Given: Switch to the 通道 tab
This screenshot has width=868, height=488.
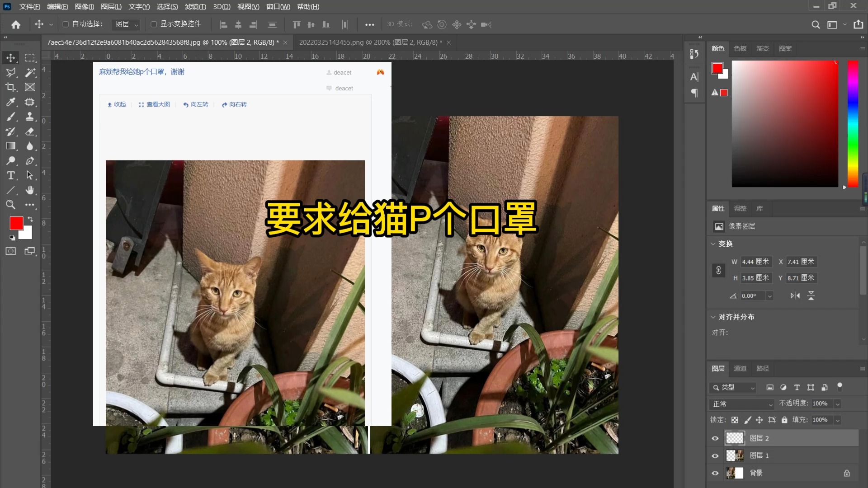Looking at the screenshot, I should [x=740, y=369].
